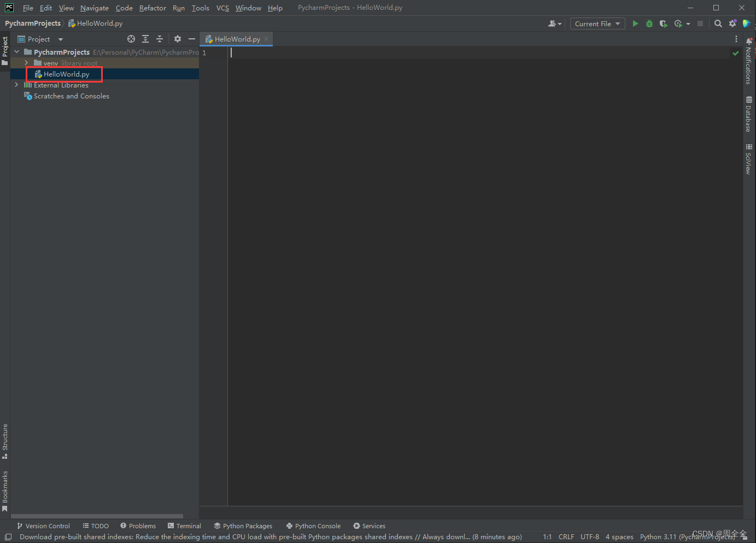Click the Project panel horizontal scrollbar
The height and width of the screenshot is (543, 756).
click(97, 516)
